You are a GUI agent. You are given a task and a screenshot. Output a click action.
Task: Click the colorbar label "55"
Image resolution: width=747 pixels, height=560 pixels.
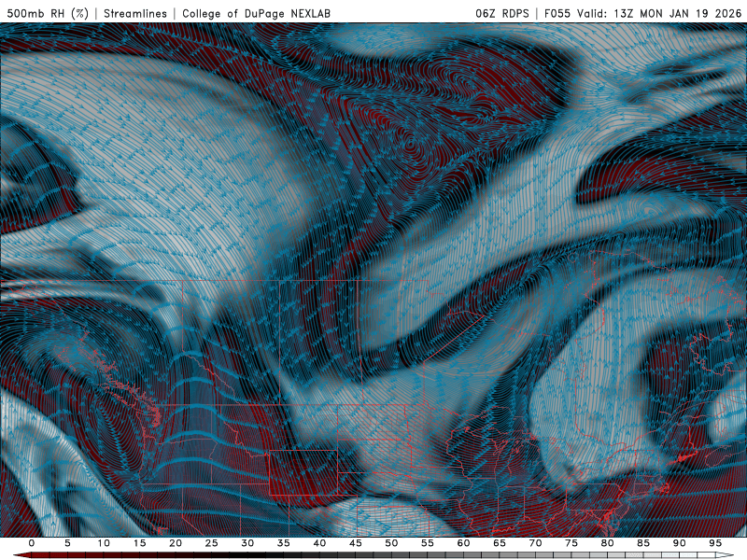428,543
